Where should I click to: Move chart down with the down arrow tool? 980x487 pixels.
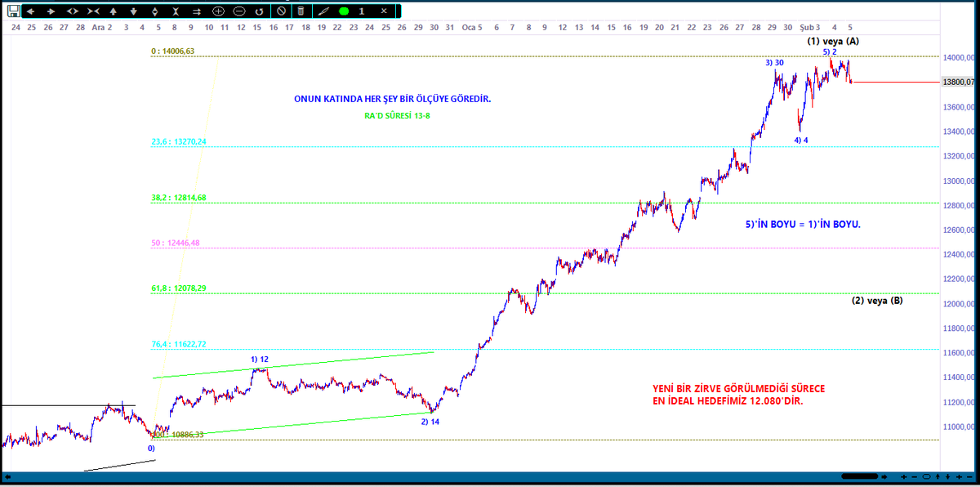point(134,11)
